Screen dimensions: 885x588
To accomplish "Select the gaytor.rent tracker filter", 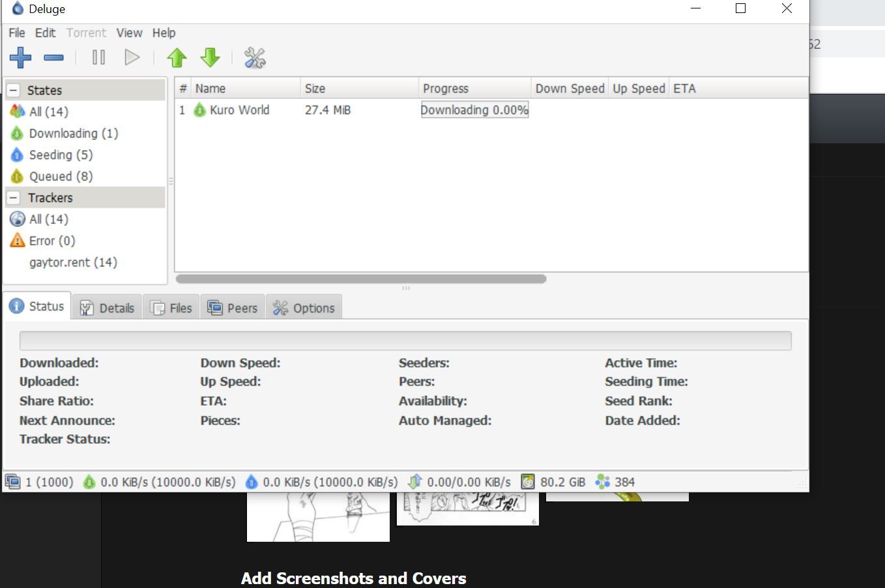I will click(x=73, y=262).
